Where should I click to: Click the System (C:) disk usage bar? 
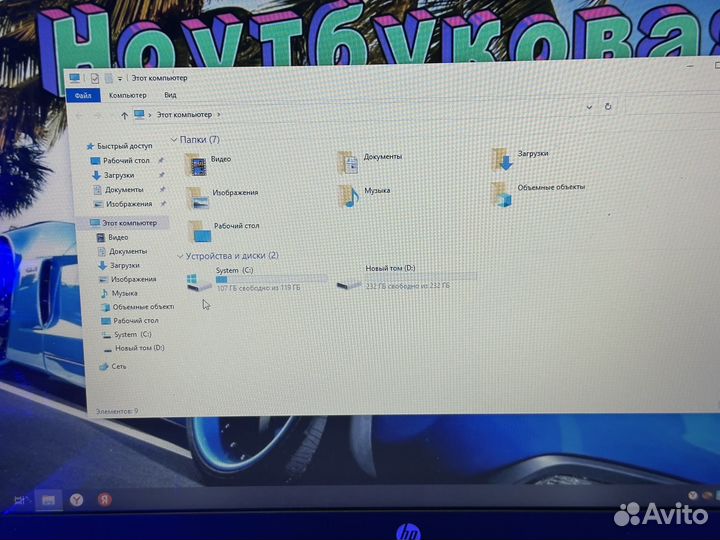point(271,279)
